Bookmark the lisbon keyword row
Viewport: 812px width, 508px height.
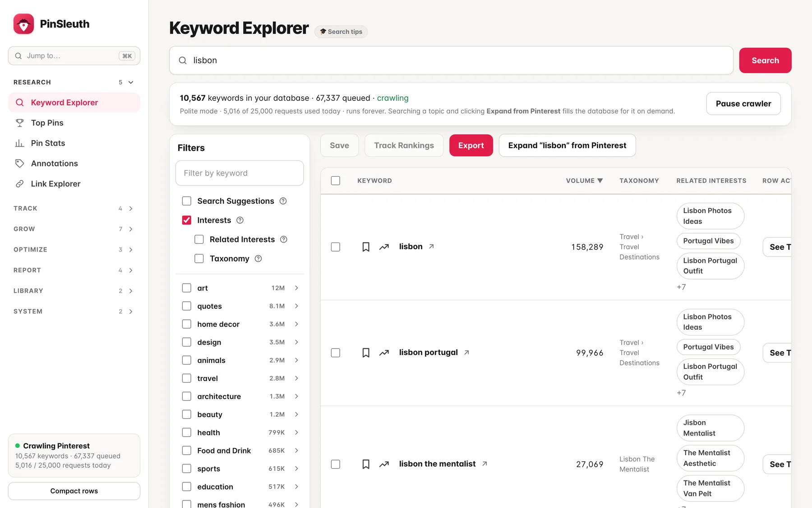pos(366,247)
